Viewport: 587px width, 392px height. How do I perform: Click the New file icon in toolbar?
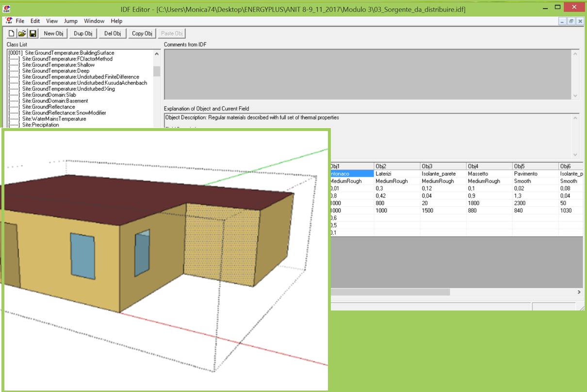11,33
